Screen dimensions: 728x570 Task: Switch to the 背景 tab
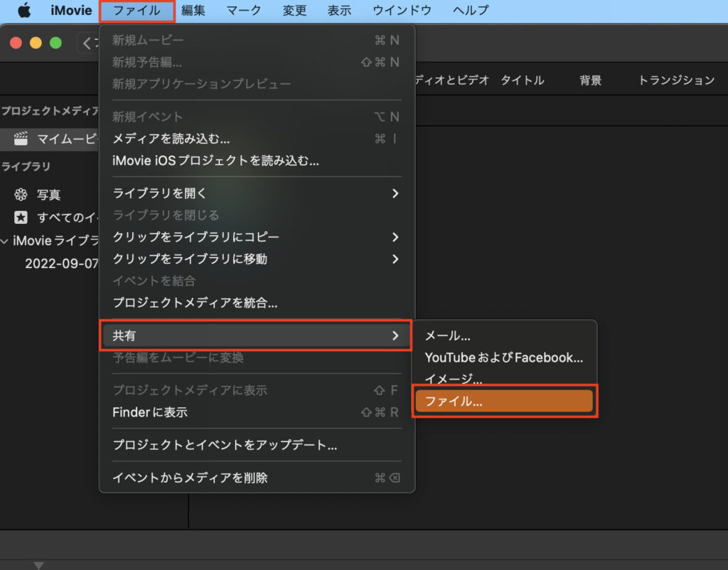pyautogui.click(x=590, y=80)
